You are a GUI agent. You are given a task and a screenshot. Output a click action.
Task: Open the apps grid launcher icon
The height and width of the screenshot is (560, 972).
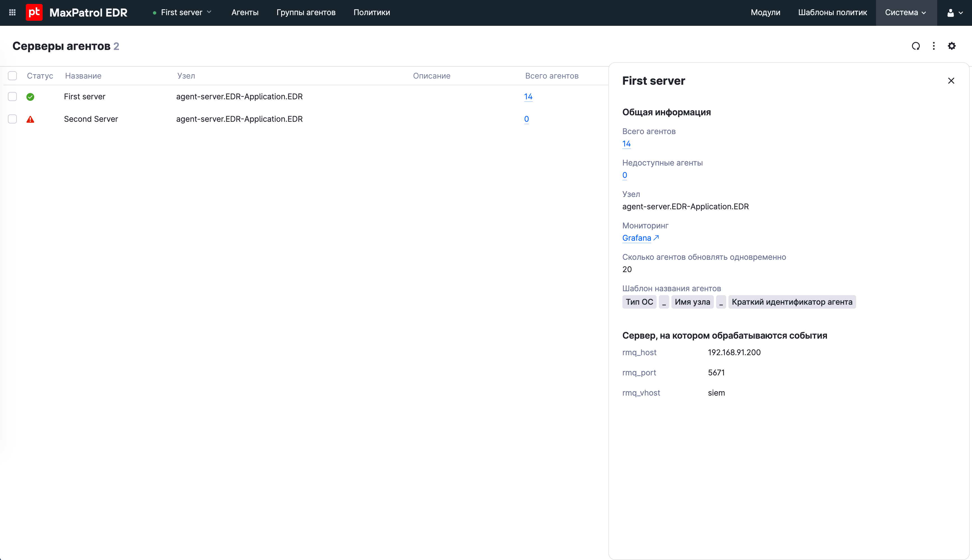(x=12, y=13)
